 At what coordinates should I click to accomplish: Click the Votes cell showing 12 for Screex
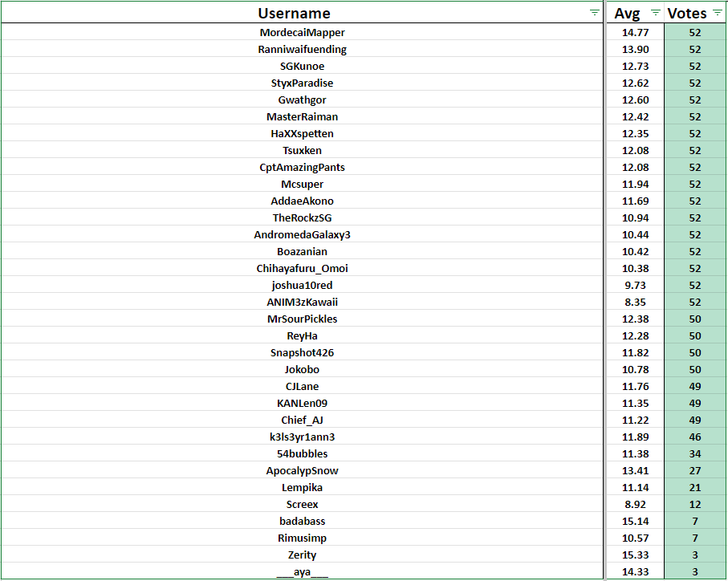tap(694, 505)
